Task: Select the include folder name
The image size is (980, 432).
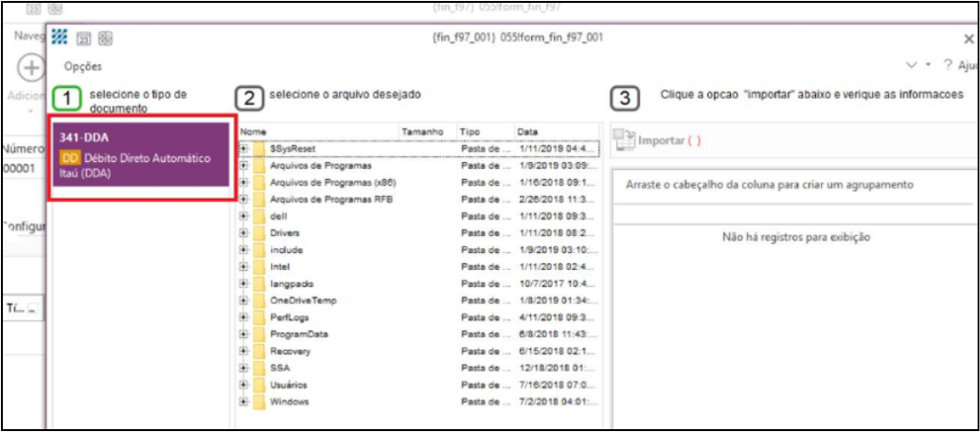Action: pos(286,250)
